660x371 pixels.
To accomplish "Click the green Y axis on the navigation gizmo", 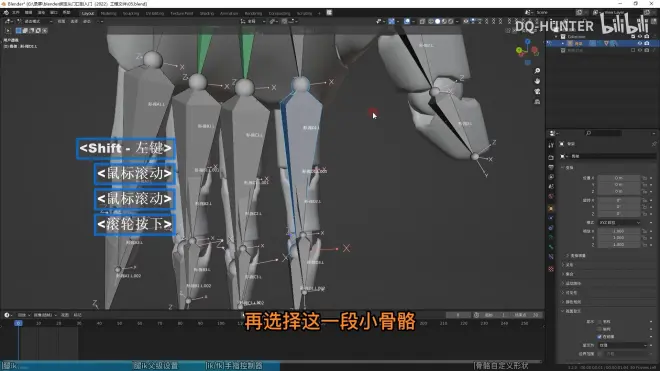I will click(x=519, y=51).
